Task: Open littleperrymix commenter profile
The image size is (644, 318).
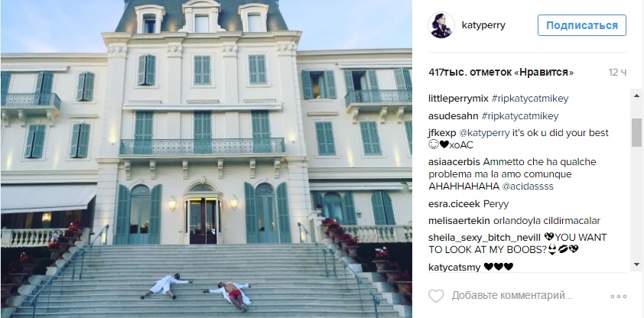Action: (x=458, y=99)
